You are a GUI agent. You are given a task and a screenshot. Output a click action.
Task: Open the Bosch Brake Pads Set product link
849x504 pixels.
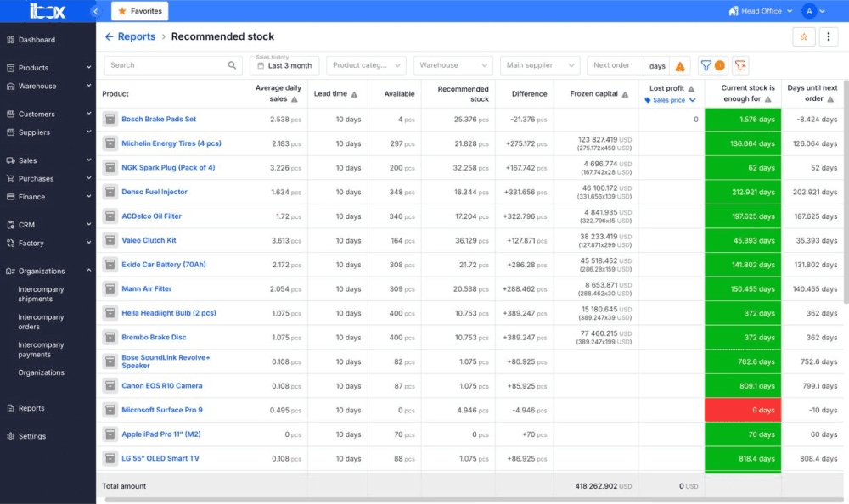coord(159,119)
